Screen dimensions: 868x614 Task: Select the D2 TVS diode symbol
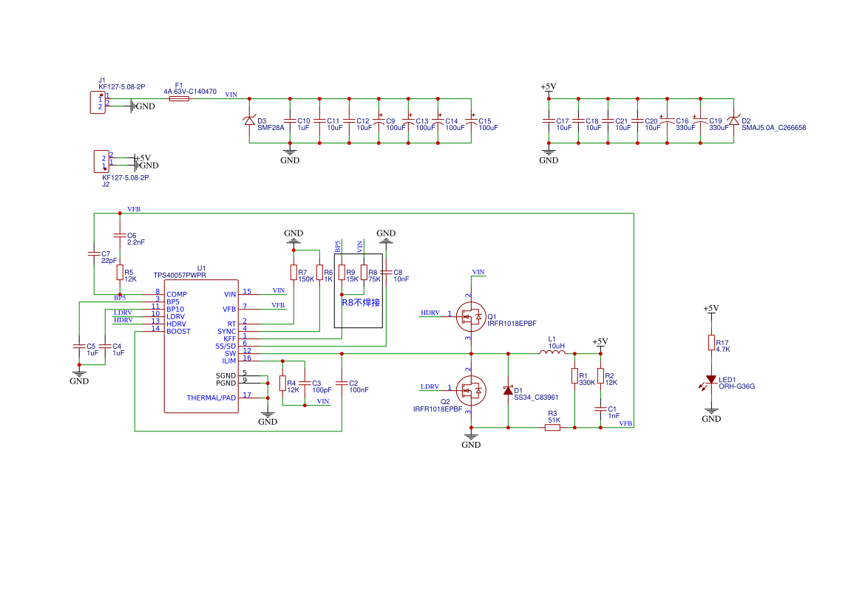point(733,120)
